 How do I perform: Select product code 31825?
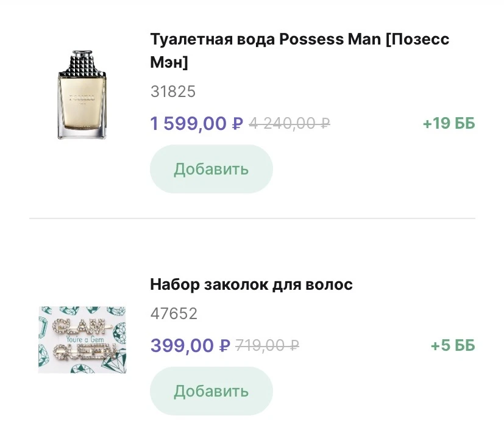[173, 92]
